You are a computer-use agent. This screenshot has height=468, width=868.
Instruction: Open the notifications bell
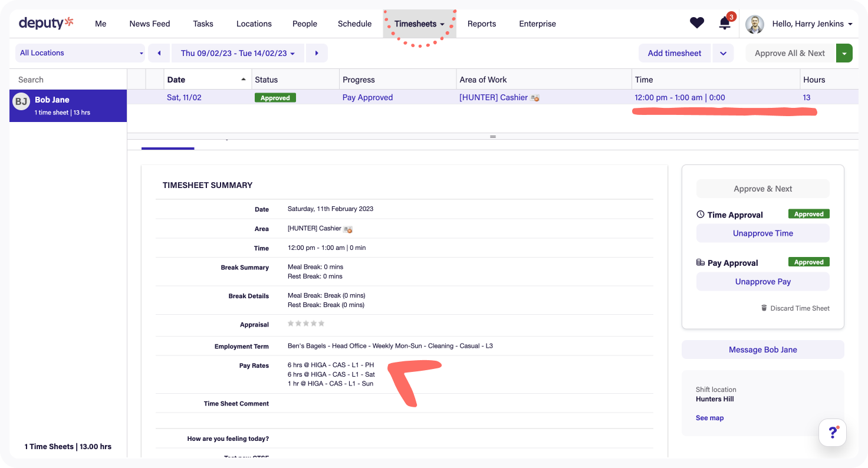(x=725, y=22)
